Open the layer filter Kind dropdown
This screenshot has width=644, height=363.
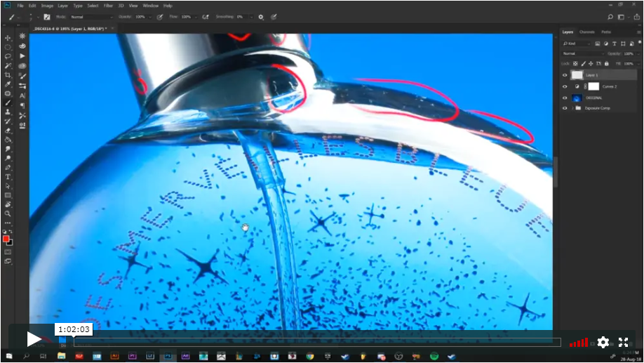click(x=577, y=44)
